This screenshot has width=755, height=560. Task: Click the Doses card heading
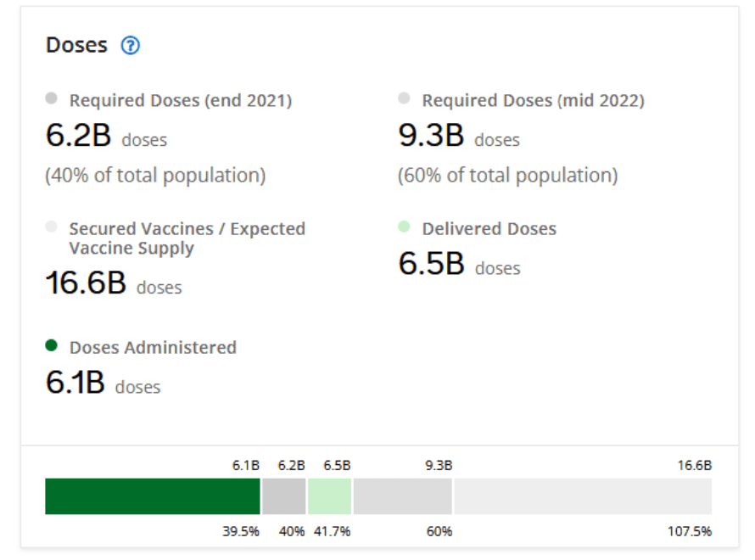point(76,46)
